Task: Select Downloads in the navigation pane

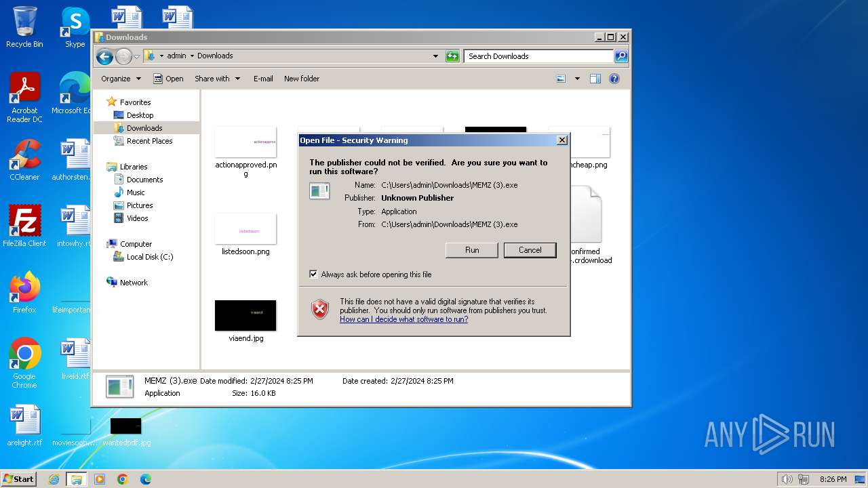Action: pyautogui.click(x=144, y=128)
